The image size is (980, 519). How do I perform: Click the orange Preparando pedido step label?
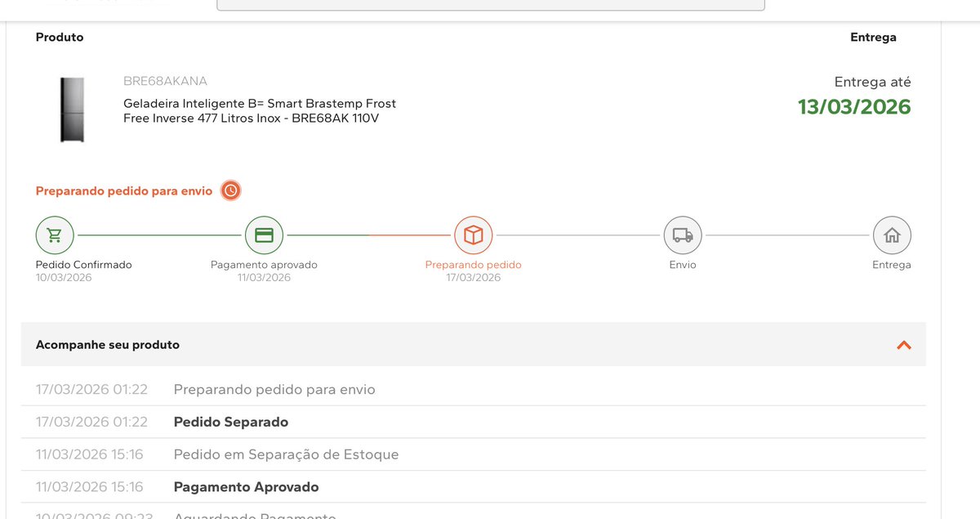coord(474,265)
